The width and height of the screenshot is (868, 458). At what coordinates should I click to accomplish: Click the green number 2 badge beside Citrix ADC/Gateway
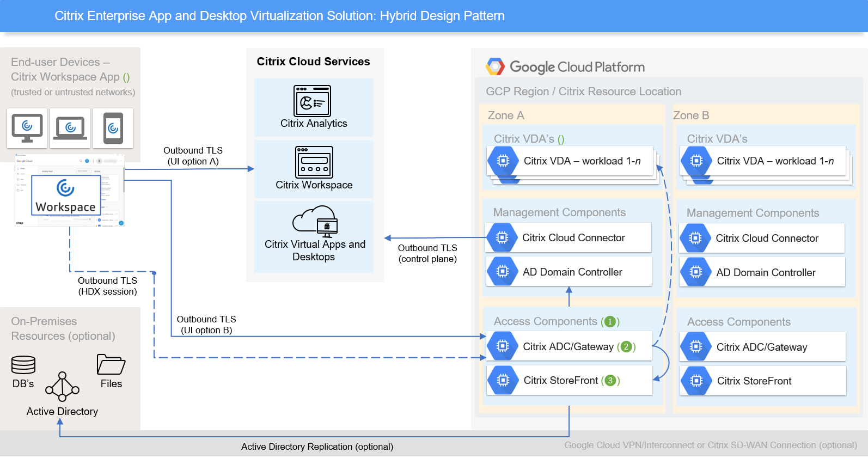tap(626, 347)
